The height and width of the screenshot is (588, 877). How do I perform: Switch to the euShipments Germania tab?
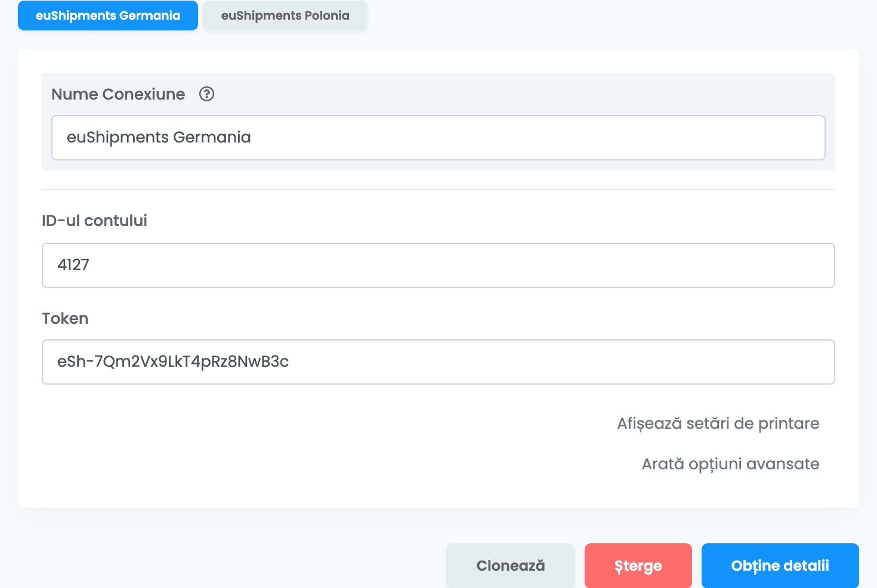click(108, 16)
